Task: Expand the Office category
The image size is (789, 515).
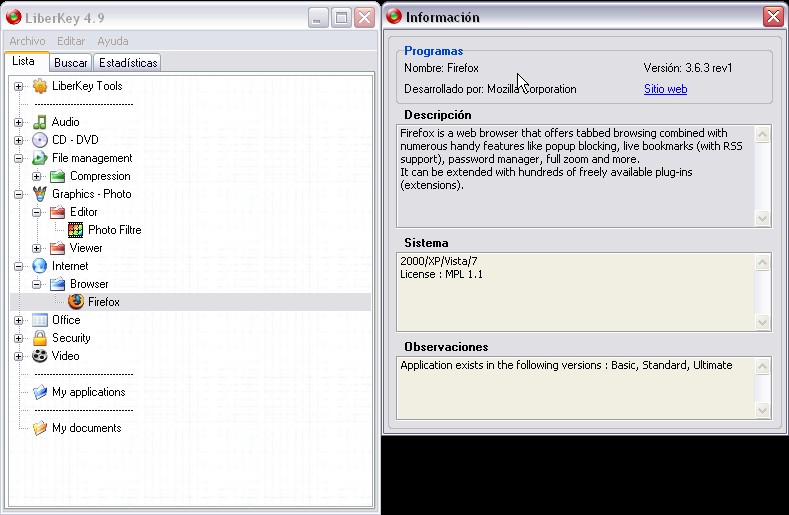Action: click(x=19, y=320)
